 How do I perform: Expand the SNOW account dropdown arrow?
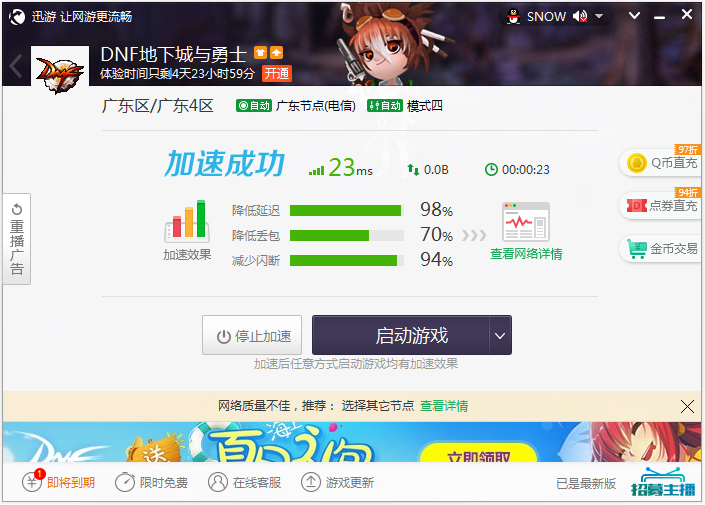click(x=599, y=17)
